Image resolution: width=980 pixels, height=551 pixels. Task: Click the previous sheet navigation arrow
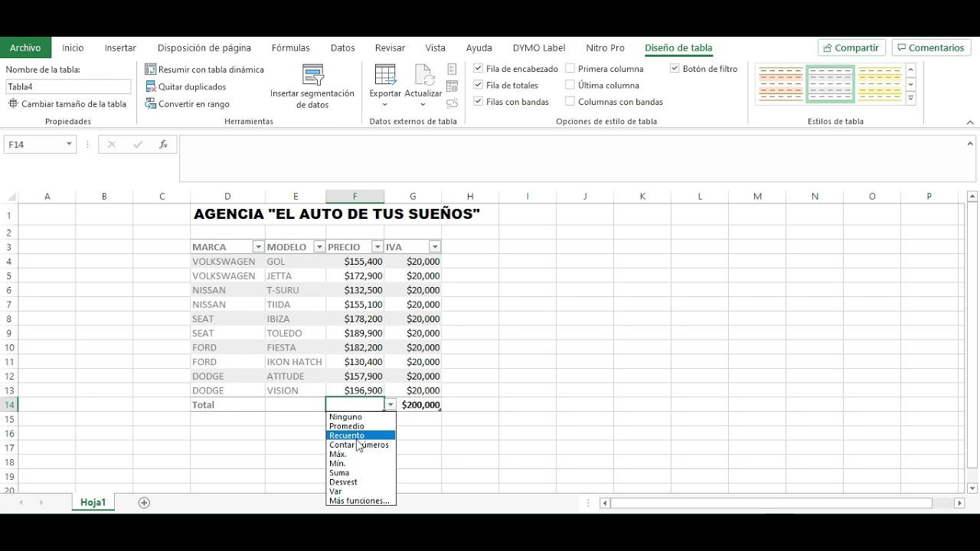[x=21, y=503]
